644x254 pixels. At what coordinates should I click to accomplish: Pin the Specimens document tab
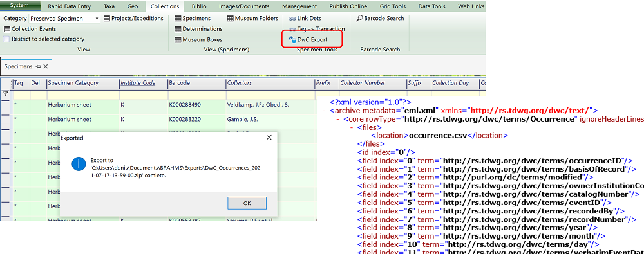point(38,66)
